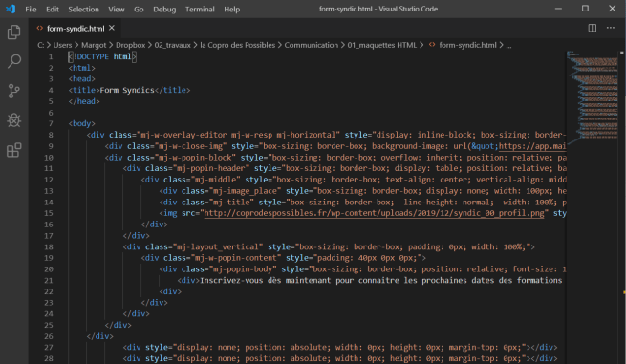This screenshot has width=626, height=364.
Task: Click la Copro des Possibles breadcrumb
Action: (238, 45)
